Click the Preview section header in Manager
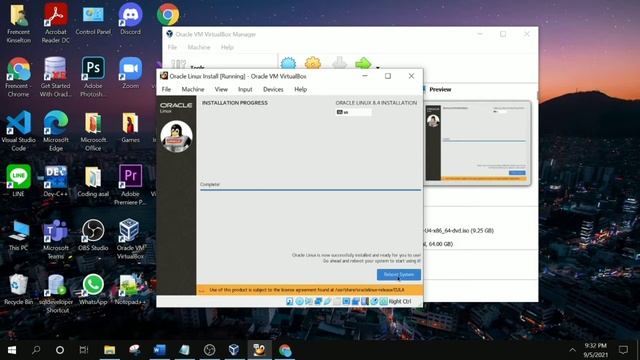This screenshot has width=640, height=360. pyautogui.click(x=440, y=89)
